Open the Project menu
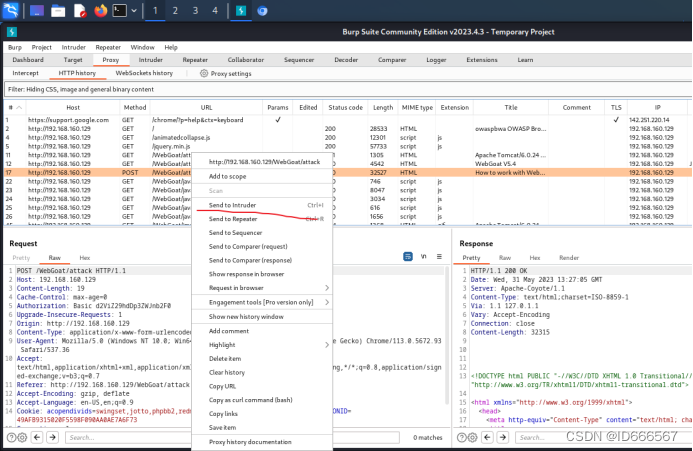This screenshot has width=693, height=451. pyautogui.click(x=42, y=47)
